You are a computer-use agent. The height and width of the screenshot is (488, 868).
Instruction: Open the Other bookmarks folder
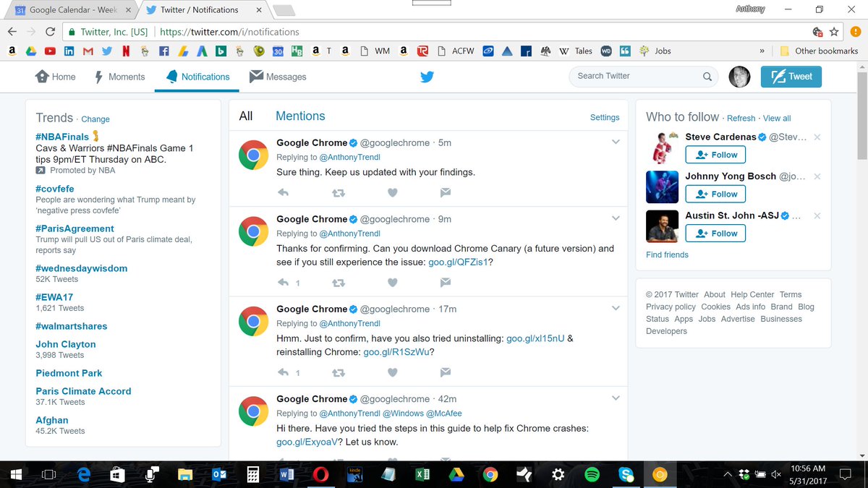[819, 51]
